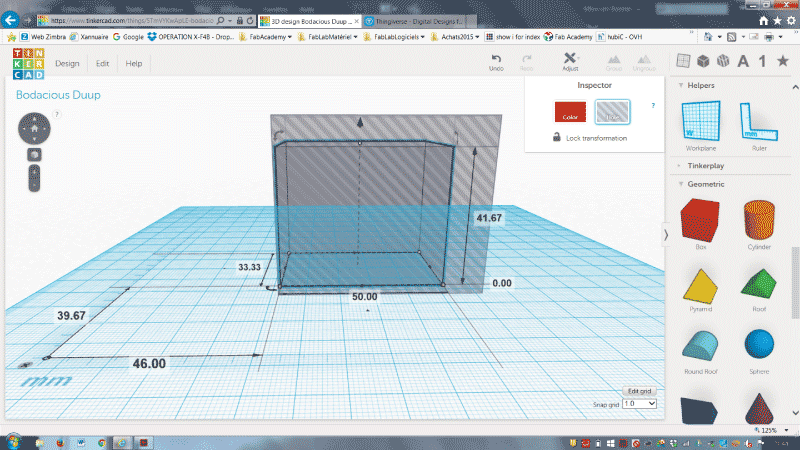800x450 pixels.
Task: Select the workplane grid view icon in toolbar
Action: (x=683, y=61)
